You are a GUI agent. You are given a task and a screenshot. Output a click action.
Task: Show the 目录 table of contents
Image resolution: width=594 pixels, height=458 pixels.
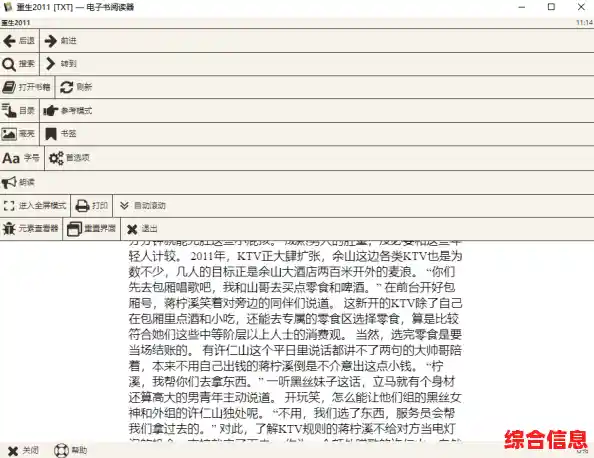tap(19, 111)
